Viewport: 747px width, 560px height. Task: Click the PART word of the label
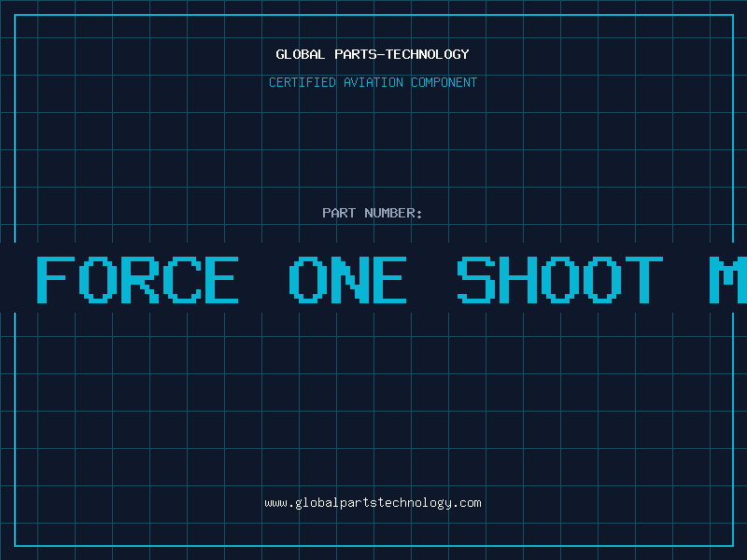coord(339,213)
